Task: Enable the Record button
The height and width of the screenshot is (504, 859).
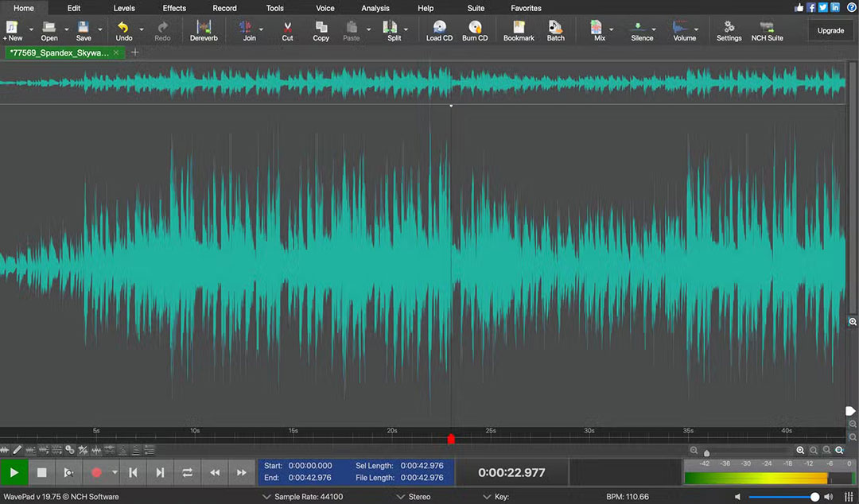Action: (98, 471)
